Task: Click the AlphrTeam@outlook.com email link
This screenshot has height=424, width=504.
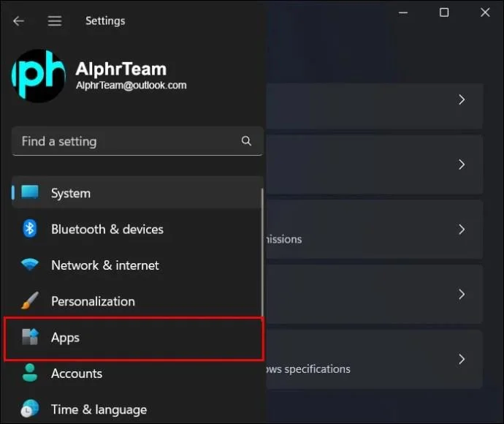Action: click(x=131, y=86)
